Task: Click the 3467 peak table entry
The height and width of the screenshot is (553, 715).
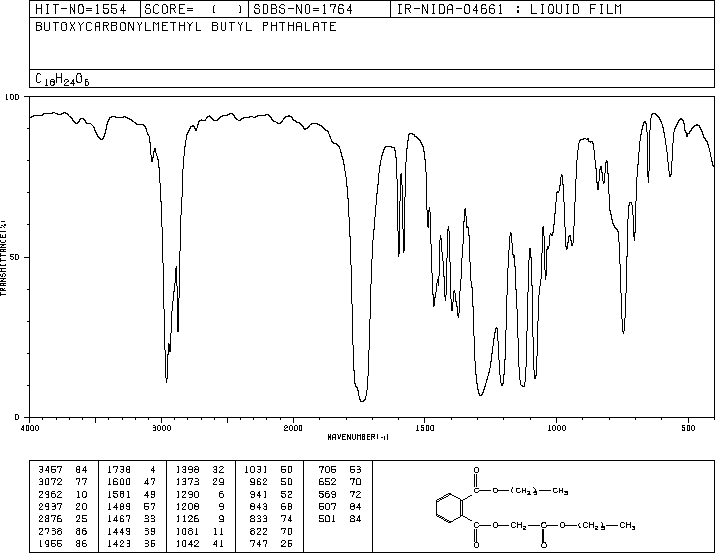Action: pos(63,470)
